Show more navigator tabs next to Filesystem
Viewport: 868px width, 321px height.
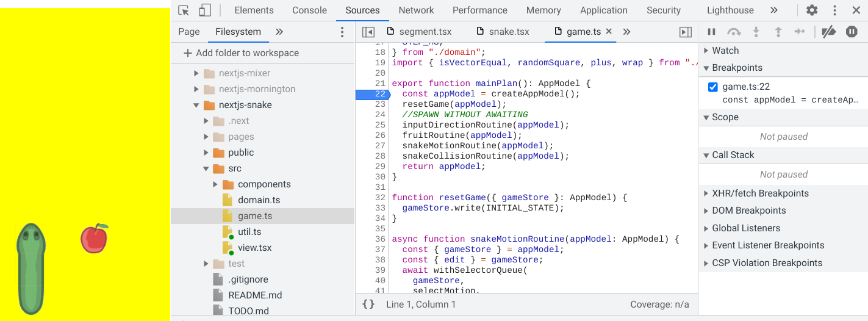click(279, 32)
